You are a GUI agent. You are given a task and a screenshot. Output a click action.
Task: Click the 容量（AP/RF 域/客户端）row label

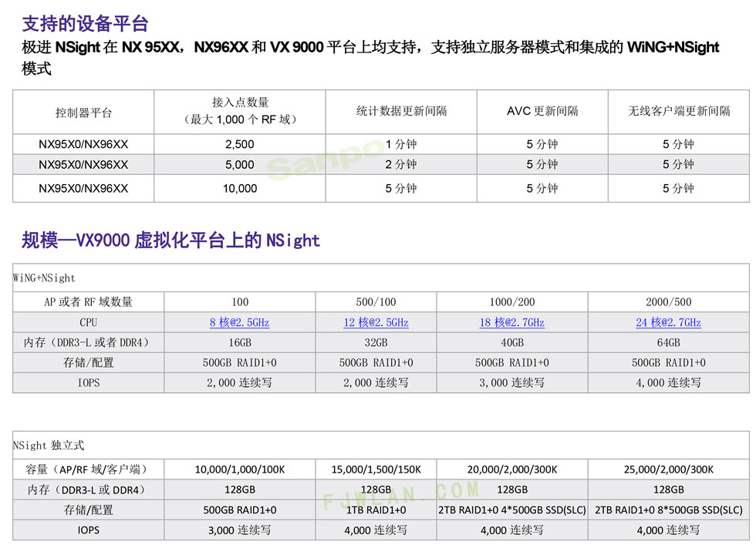88,469
